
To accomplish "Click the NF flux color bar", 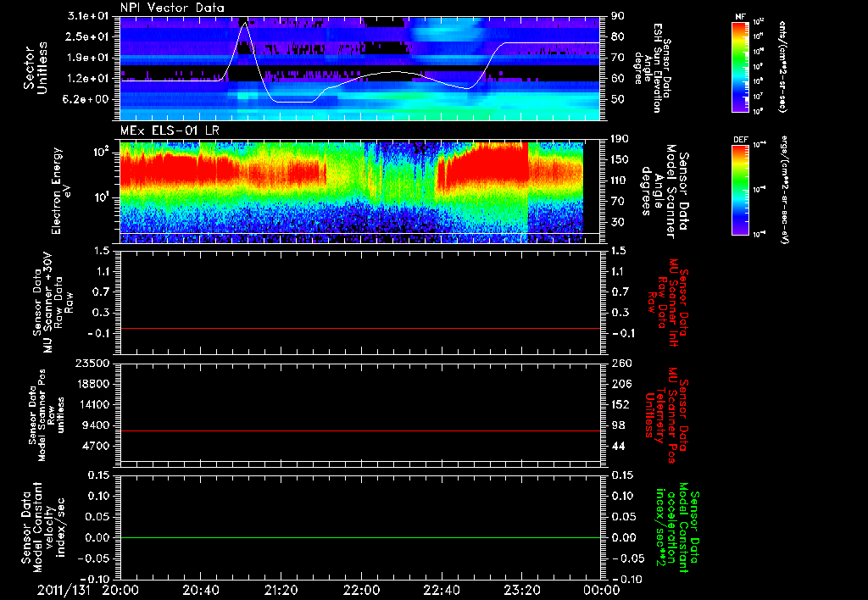I will pos(740,66).
